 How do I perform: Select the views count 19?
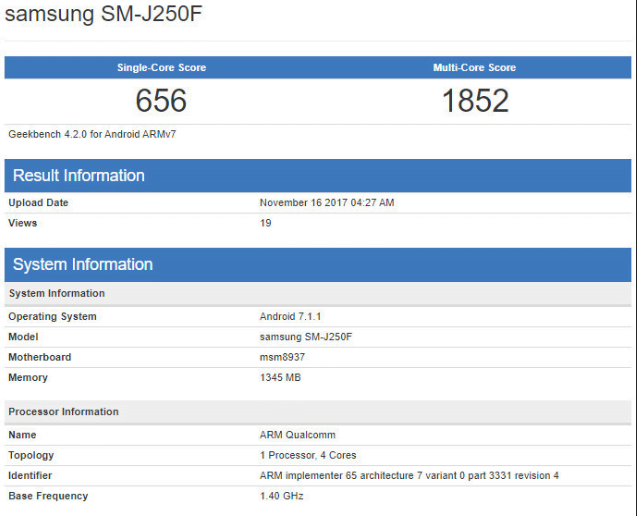[x=266, y=223]
